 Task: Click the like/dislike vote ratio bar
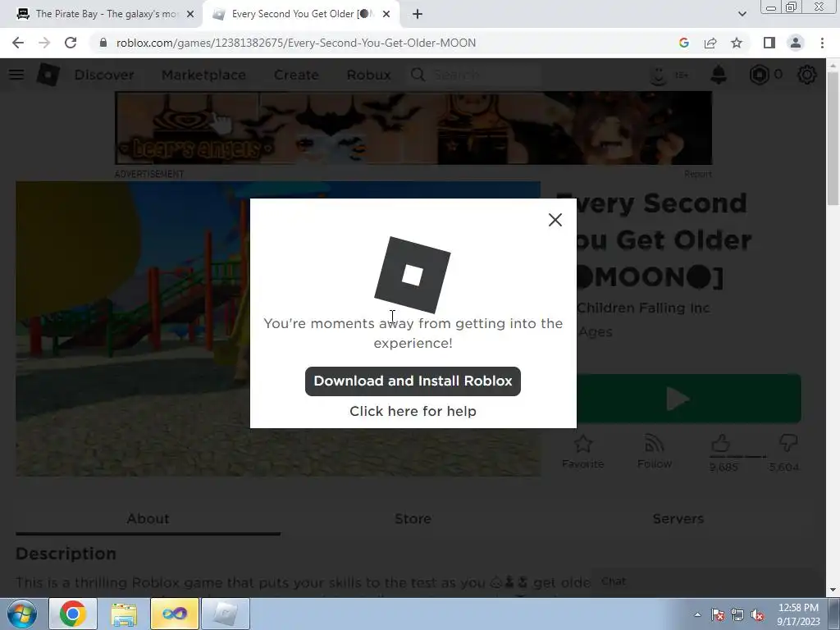pos(740,457)
